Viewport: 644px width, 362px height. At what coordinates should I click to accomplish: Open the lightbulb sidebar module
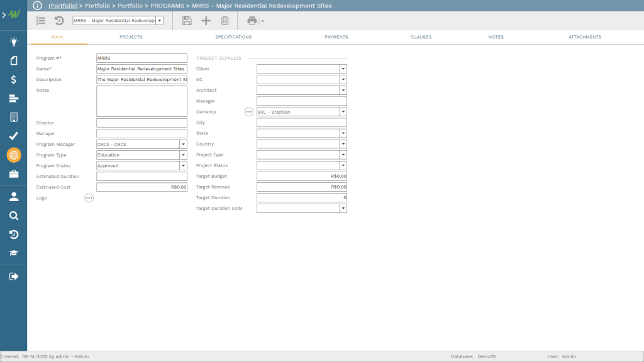[14, 41]
